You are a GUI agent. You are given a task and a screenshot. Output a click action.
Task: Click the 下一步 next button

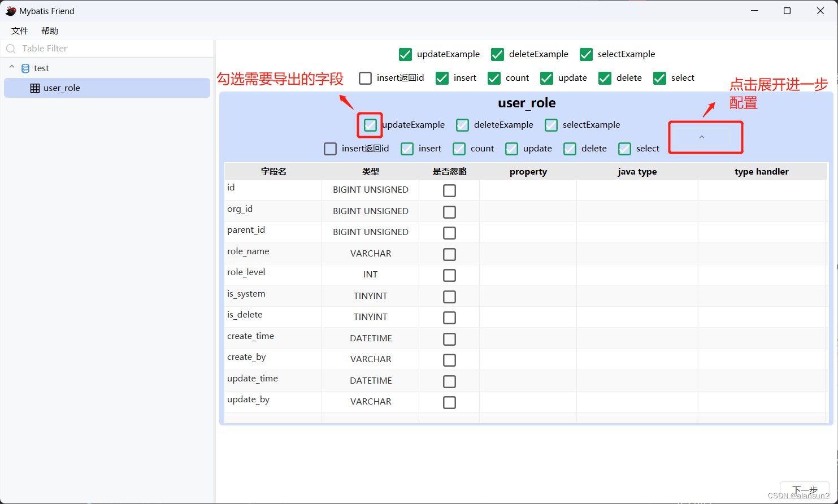coord(804,490)
